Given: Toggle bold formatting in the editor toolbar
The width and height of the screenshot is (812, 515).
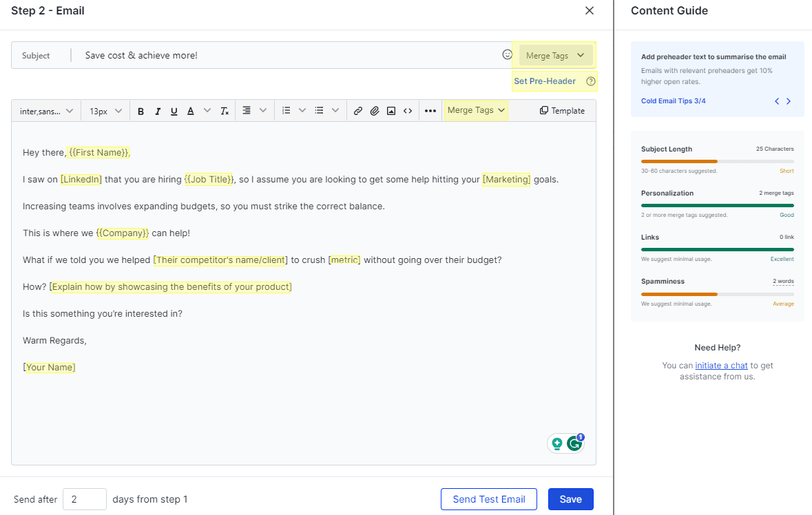Looking at the screenshot, I should (x=140, y=110).
